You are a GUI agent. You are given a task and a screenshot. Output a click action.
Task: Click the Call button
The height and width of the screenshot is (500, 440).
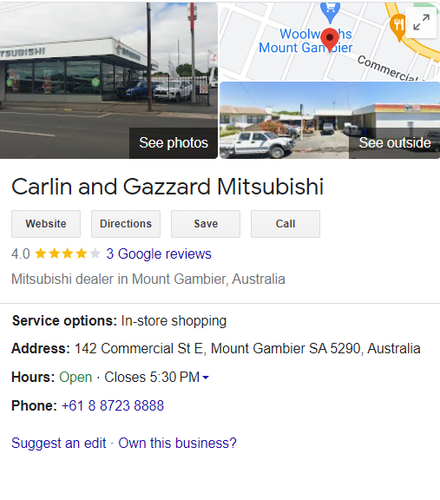point(285,224)
